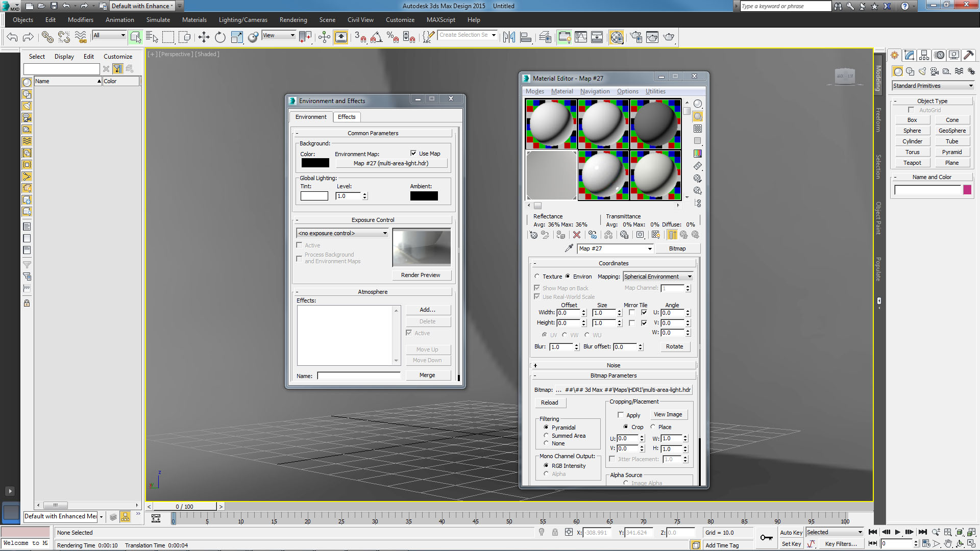Select the Texture radio button
This screenshot has width=980, height=551.
(537, 277)
